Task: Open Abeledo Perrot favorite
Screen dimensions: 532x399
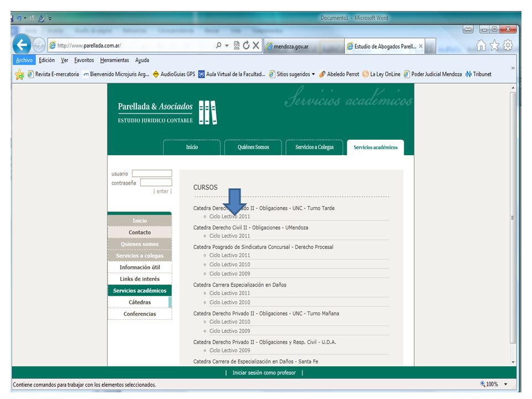Action: [x=339, y=74]
